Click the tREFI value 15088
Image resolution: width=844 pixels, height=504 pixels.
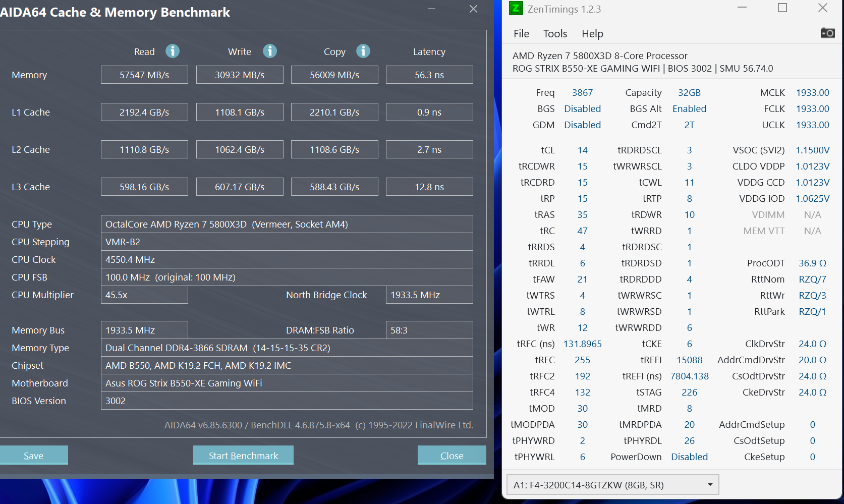click(689, 360)
